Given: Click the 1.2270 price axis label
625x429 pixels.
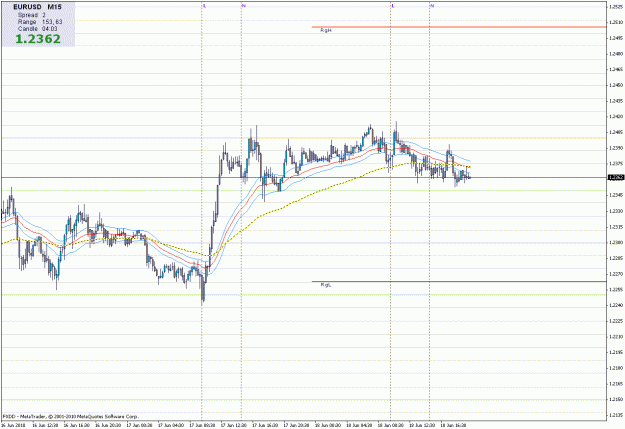Looking at the screenshot, I should pos(616,274).
